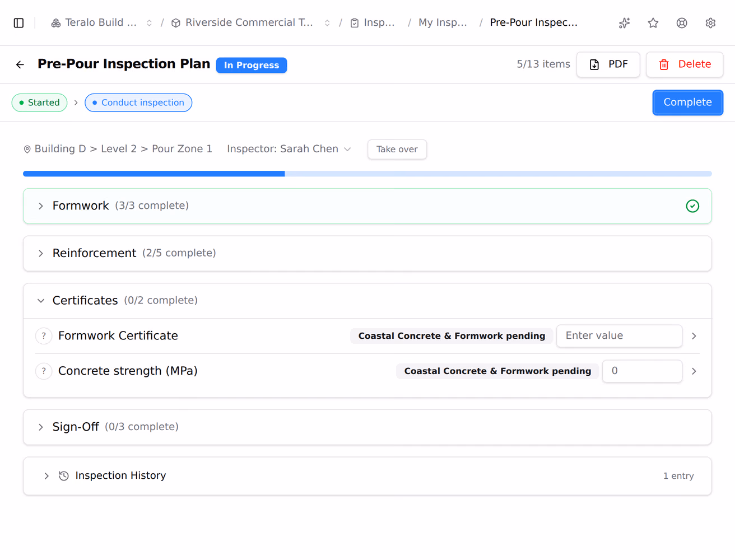Click the Inspection History clock icon

coord(64,476)
